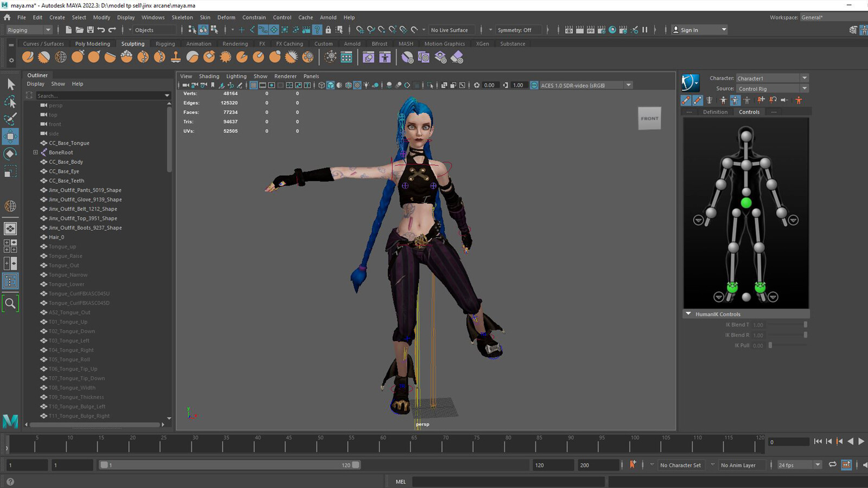Click the orange figure icon in HumanIK toolbar
Image resolution: width=868 pixels, height=488 pixels.
point(799,100)
